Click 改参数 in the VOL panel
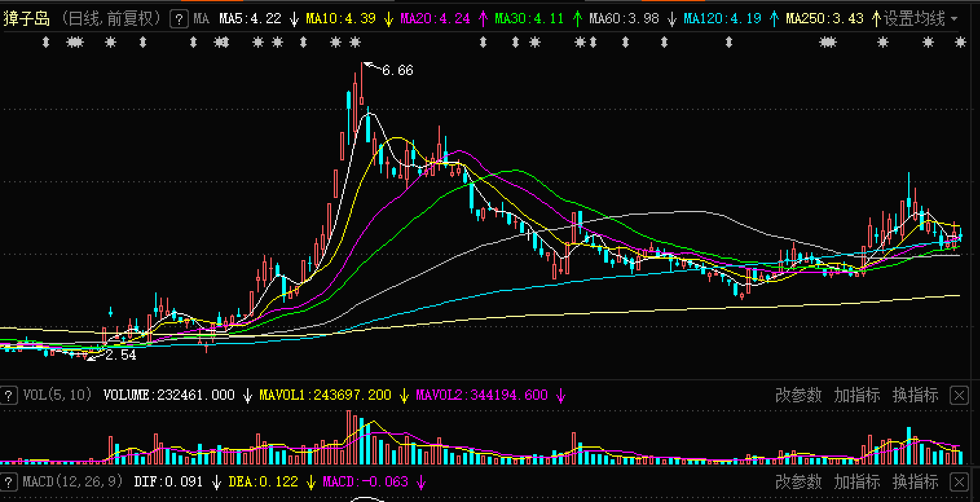This screenshot has width=980, height=502. [x=799, y=395]
